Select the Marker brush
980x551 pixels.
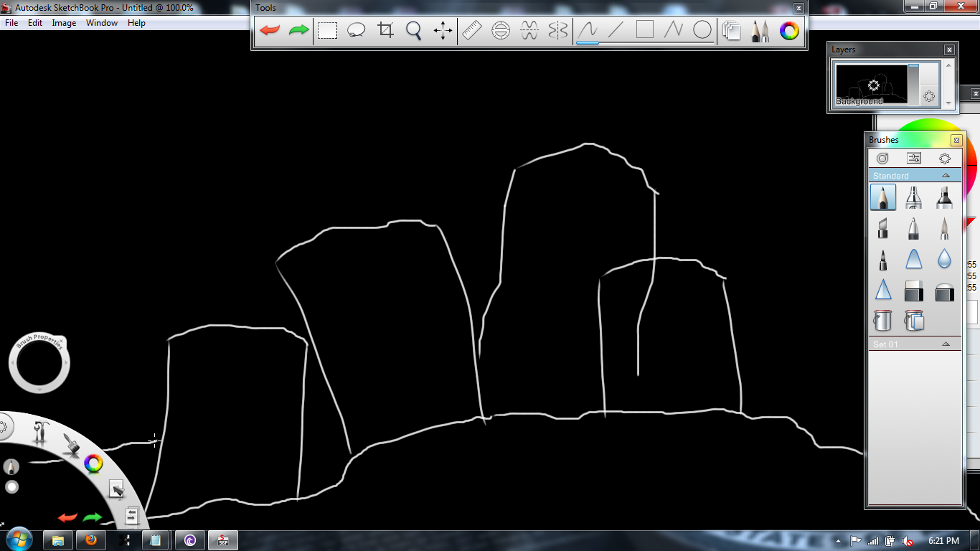[x=944, y=197]
